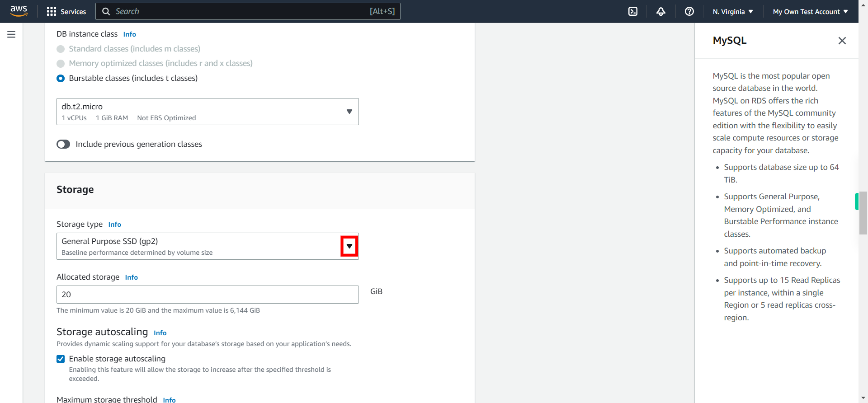The image size is (868, 403).
Task: Select Memory optimized classes radio option
Action: pyautogui.click(x=61, y=64)
